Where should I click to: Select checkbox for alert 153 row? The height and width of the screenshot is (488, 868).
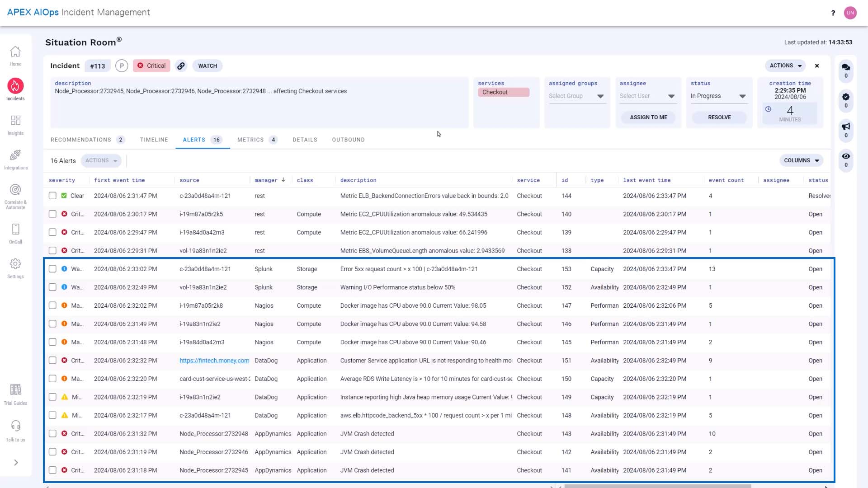[52, 269]
